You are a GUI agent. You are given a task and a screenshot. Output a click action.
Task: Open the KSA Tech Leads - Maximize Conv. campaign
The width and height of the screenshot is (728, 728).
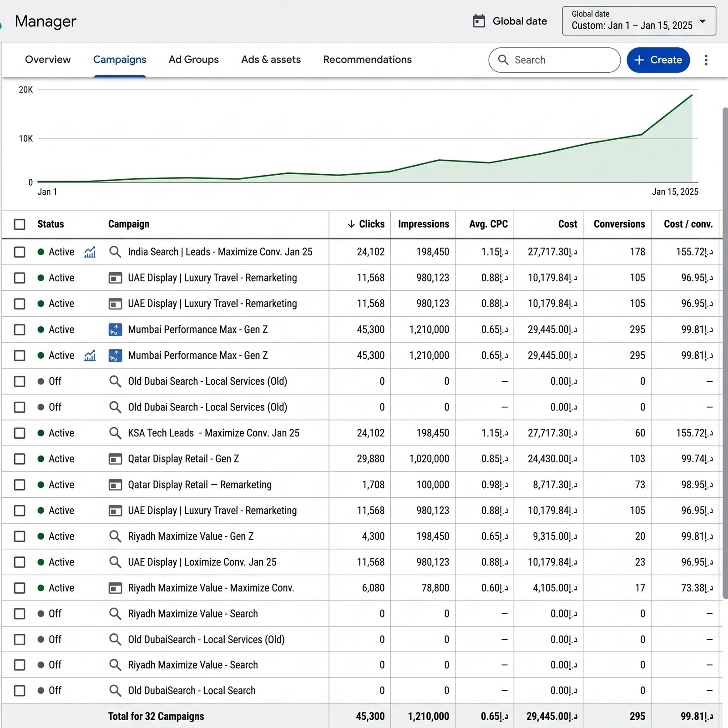tap(213, 433)
